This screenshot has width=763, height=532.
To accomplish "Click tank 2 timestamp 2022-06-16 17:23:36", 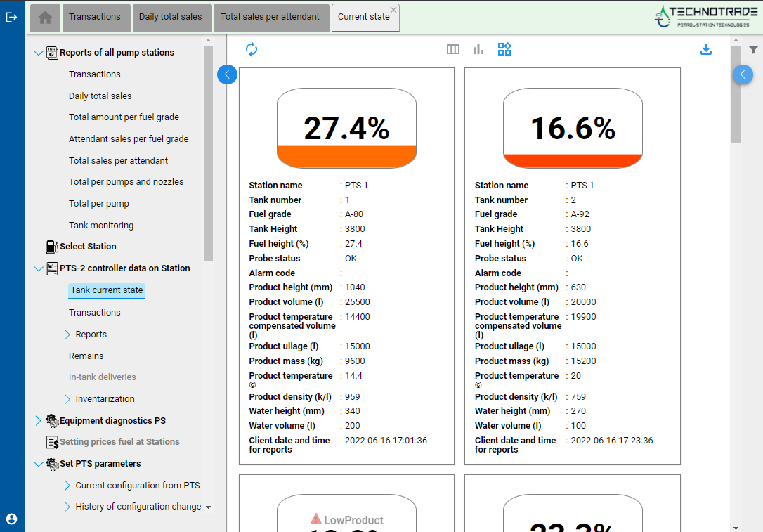I will [612, 441].
